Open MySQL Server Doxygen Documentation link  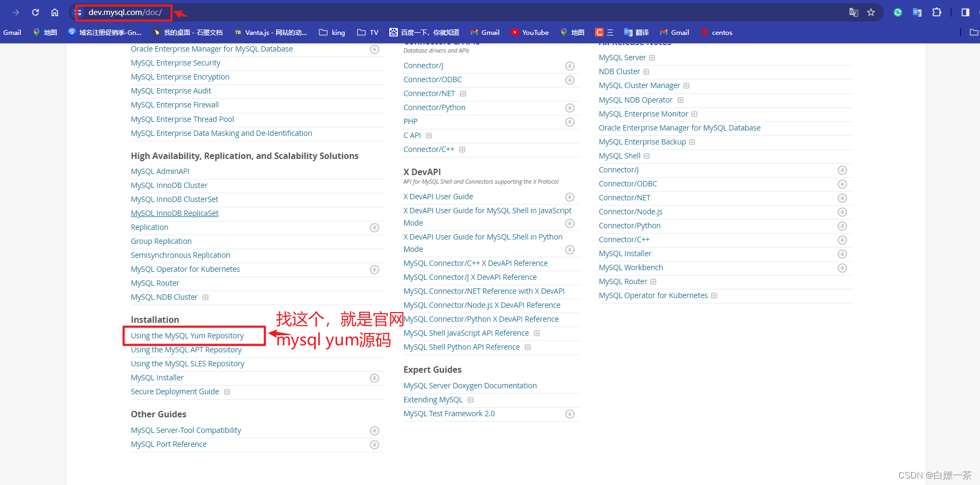[470, 386]
